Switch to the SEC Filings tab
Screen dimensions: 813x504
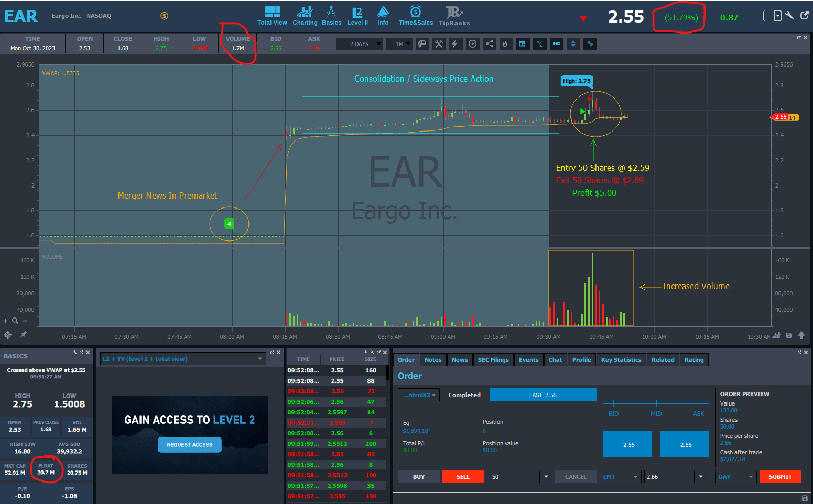(493, 360)
